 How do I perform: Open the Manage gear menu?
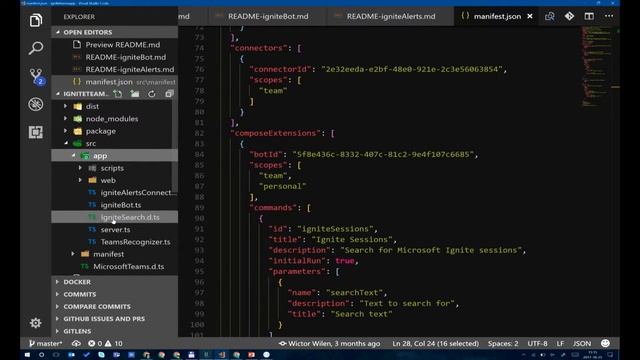click(36, 323)
